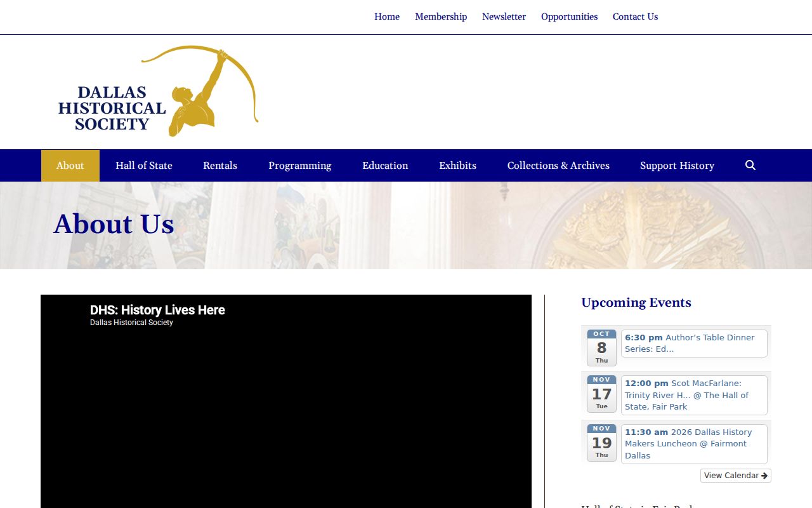Image resolution: width=812 pixels, height=508 pixels.
Task: Click the View Calendar button
Action: [x=736, y=476]
